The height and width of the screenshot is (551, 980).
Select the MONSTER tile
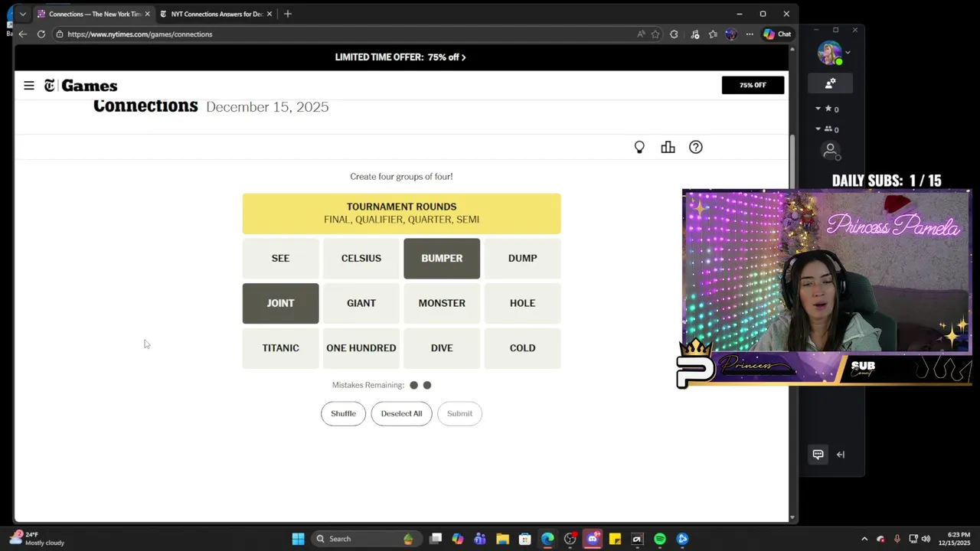(x=442, y=303)
